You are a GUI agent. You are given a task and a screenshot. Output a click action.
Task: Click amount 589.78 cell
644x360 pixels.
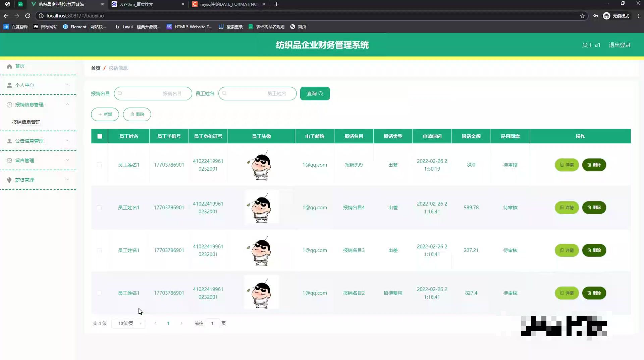[x=471, y=208]
